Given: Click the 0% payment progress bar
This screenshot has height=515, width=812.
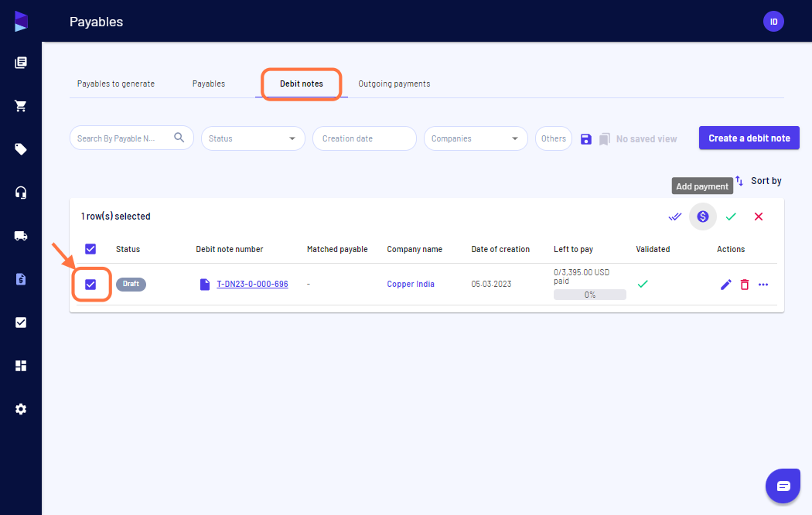Looking at the screenshot, I should click(590, 295).
